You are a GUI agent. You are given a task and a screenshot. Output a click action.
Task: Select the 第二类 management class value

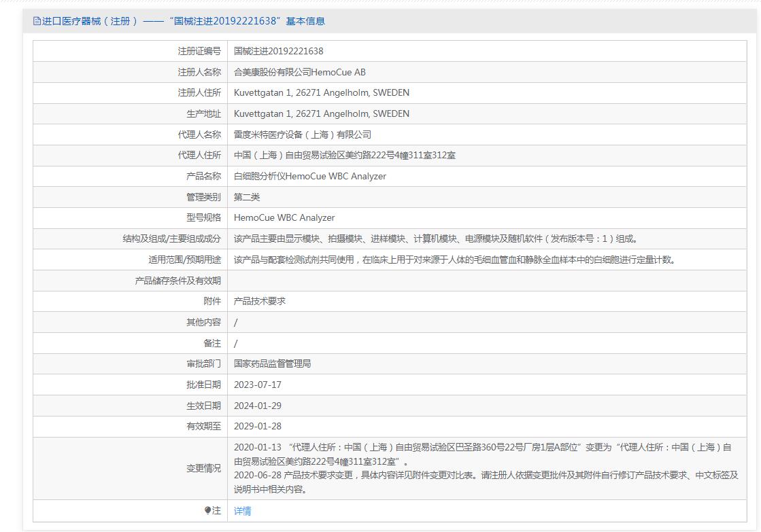[247, 197]
